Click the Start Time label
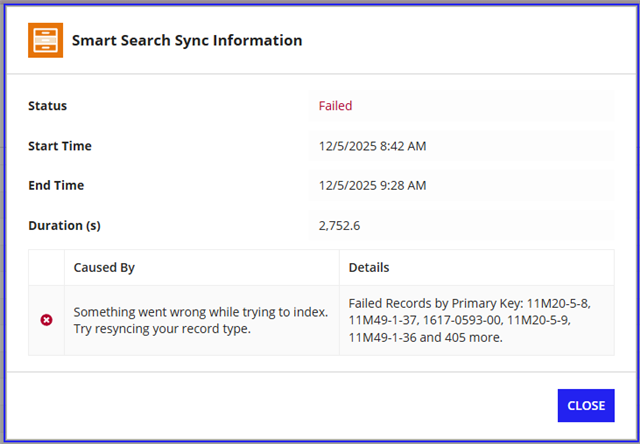640x444 pixels. [59, 146]
